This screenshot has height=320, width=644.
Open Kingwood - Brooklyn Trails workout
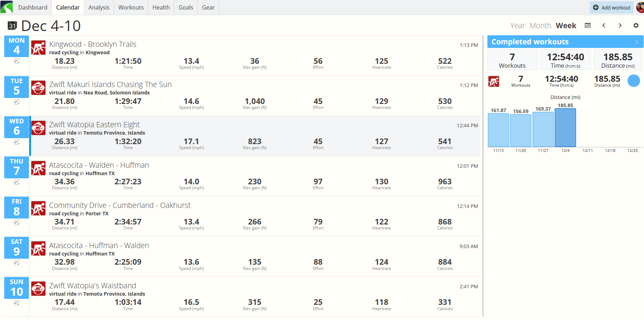point(93,44)
